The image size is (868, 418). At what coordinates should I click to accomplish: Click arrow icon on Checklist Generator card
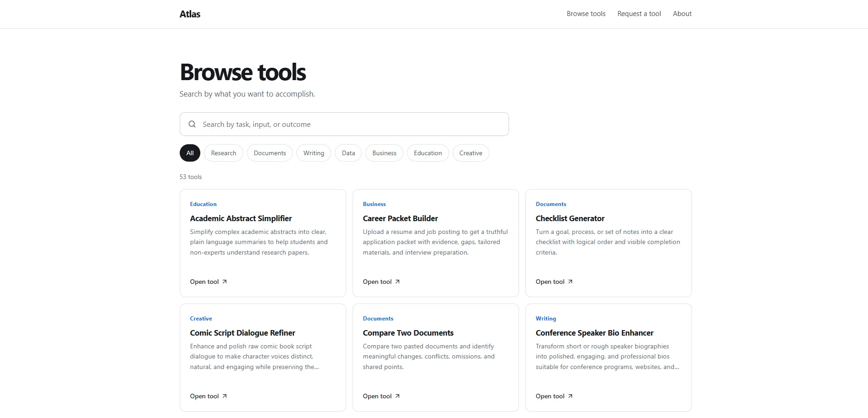point(570,282)
